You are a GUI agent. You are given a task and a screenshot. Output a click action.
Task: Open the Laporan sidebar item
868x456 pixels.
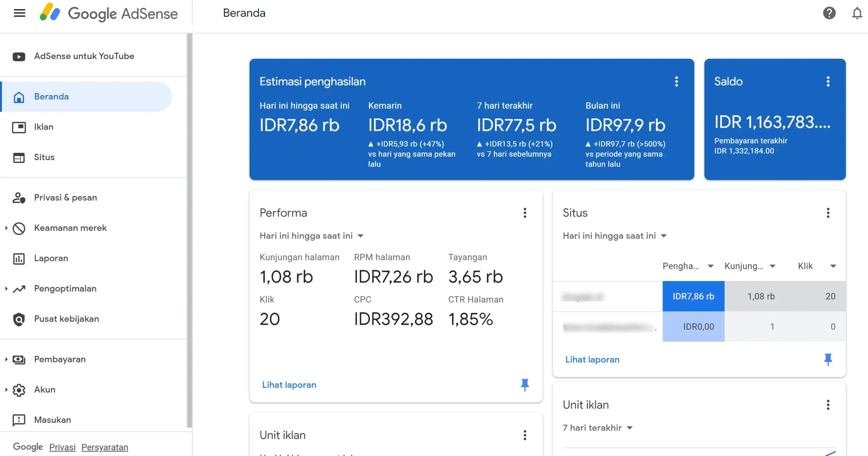pos(51,259)
